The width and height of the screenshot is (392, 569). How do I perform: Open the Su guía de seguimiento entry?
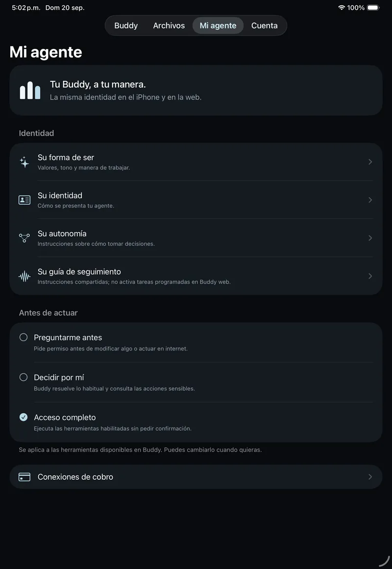point(196,276)
